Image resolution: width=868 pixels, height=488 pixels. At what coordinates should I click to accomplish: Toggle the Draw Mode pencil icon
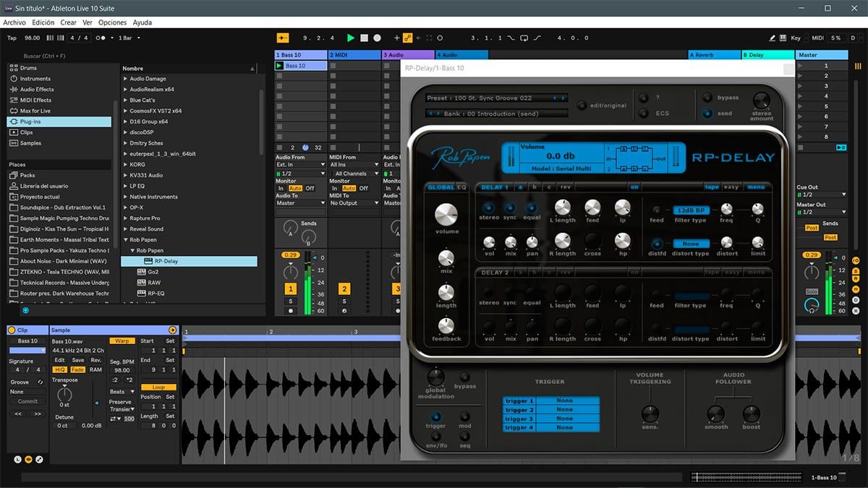[773, 38]
